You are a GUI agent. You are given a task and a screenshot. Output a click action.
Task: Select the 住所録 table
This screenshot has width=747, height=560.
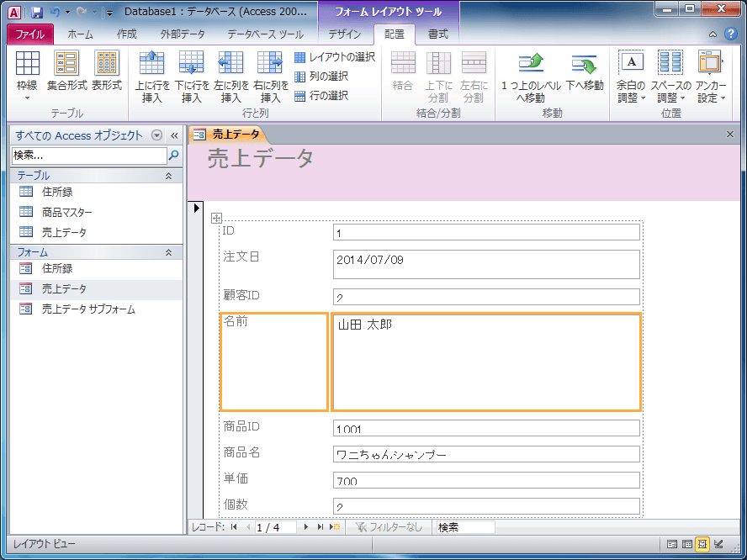click(96, 192)
